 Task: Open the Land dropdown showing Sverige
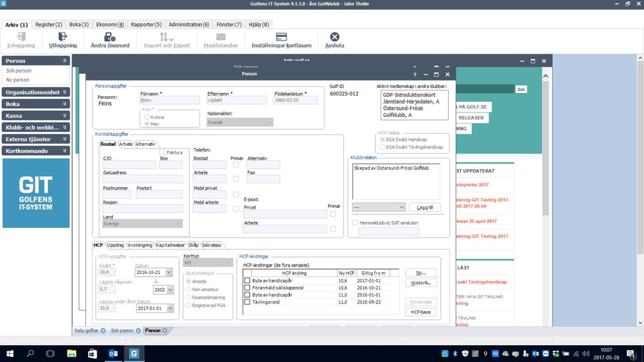[x=143, y=224]
